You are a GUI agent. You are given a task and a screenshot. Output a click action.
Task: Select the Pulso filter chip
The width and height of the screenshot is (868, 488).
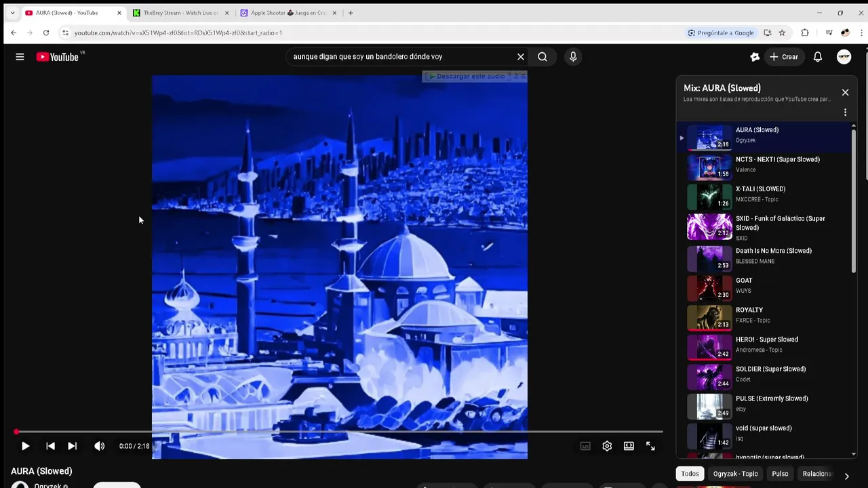click(x=780, y=474)
